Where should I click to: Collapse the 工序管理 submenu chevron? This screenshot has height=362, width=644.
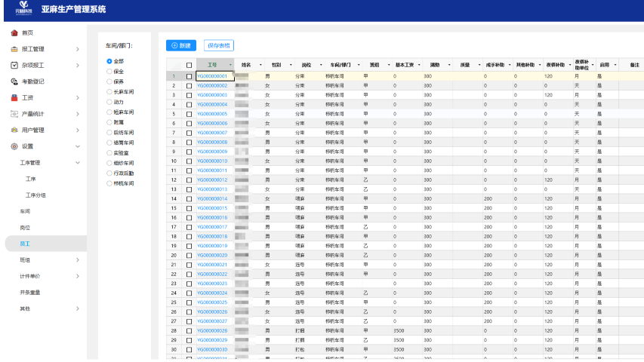pos(77,163)
